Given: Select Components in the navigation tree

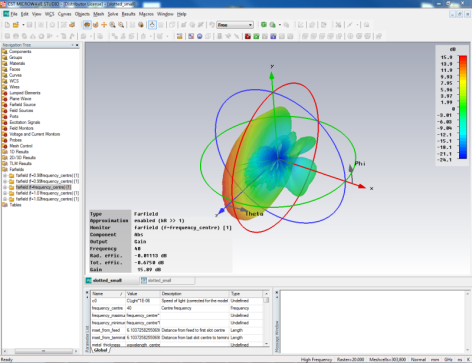Looking at the screenshot, I should coord(20,52).
